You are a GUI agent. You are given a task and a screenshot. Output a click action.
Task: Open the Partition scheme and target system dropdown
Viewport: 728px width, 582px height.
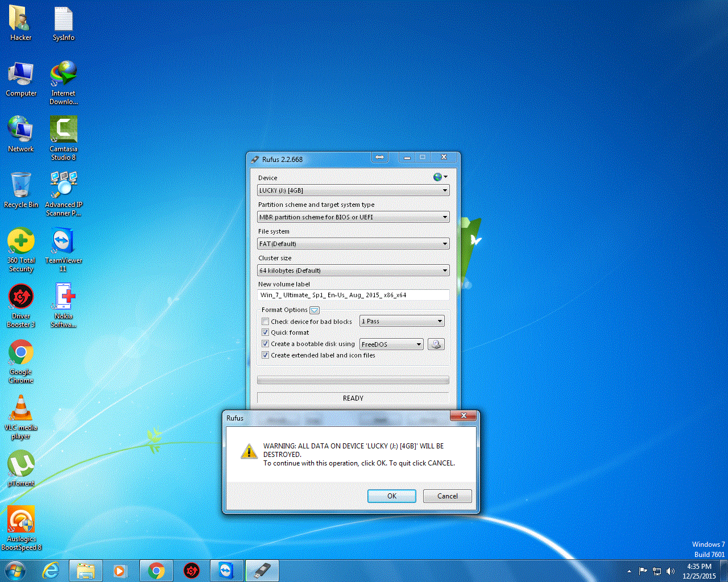coord(353,217)
